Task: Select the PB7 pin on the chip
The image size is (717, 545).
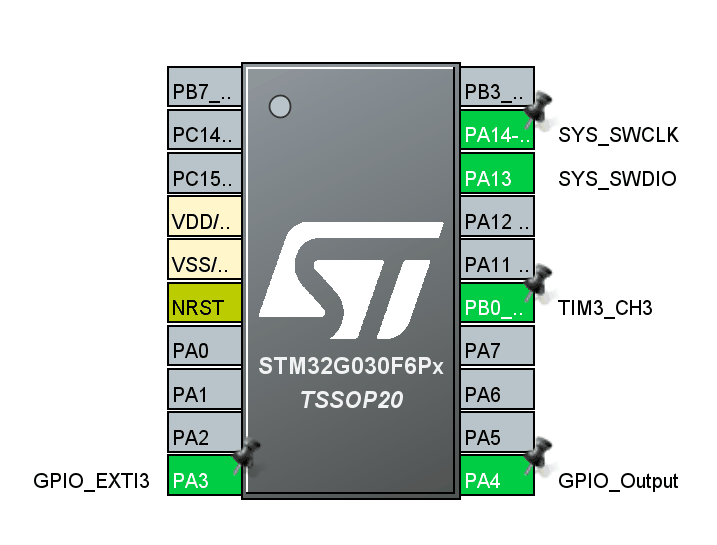Action: click(204, 87)
